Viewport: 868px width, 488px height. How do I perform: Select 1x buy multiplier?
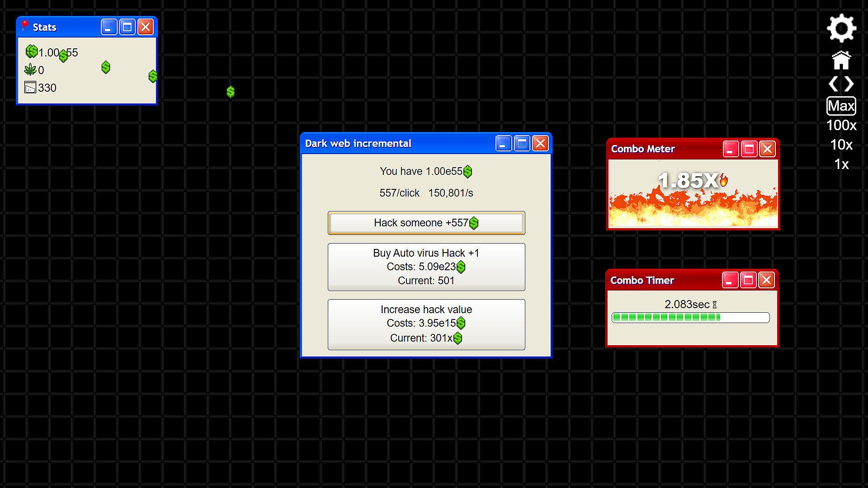pyautogui.click(x=841, y=164)
